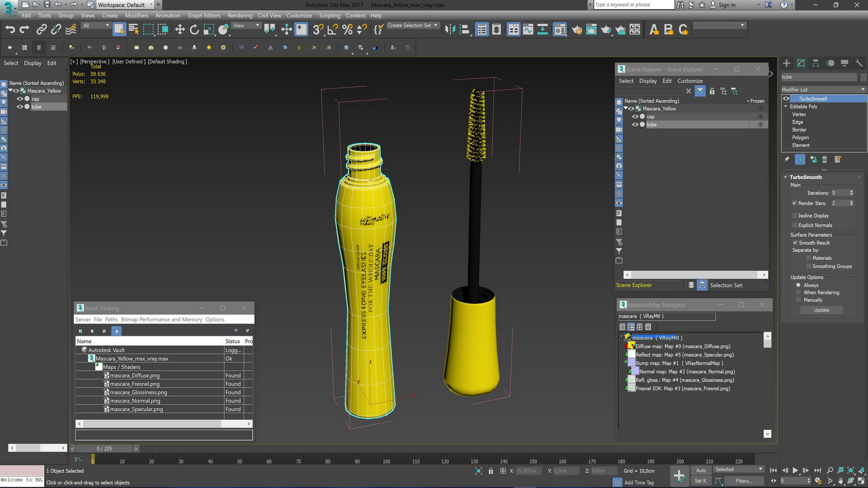Select the TurboSmooth modifier icon
Screen dimensions: 868x488
(x=786, y=99)
